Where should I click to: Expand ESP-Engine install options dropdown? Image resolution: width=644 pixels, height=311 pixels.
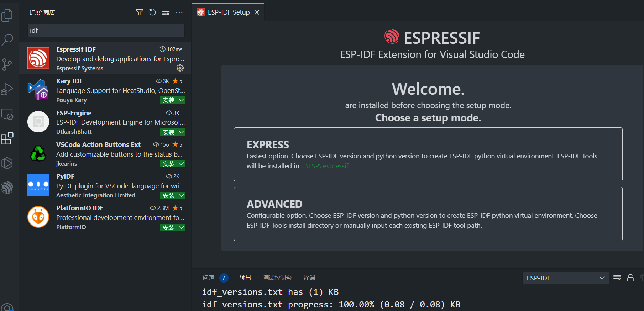tap(181, 132)
